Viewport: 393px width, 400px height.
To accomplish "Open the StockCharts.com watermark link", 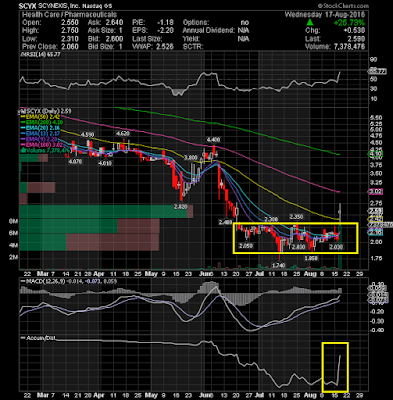I will pos(343,6).
